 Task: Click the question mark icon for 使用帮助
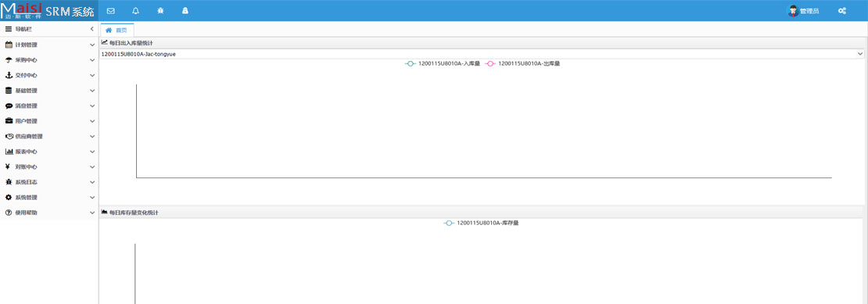tap(9, 213)
